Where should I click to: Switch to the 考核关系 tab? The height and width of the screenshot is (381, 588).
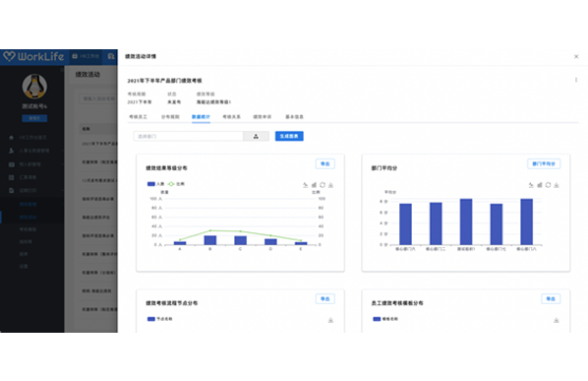coord(231,117)
